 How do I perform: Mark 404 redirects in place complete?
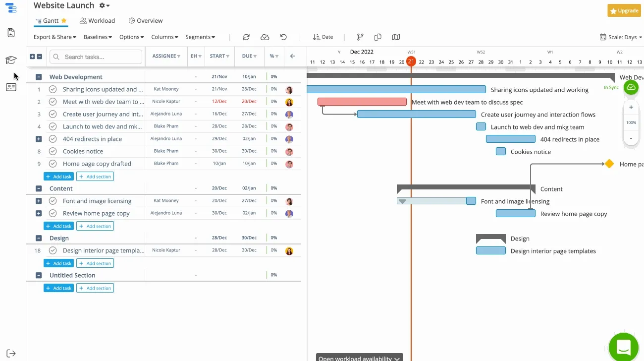point(53,139)
